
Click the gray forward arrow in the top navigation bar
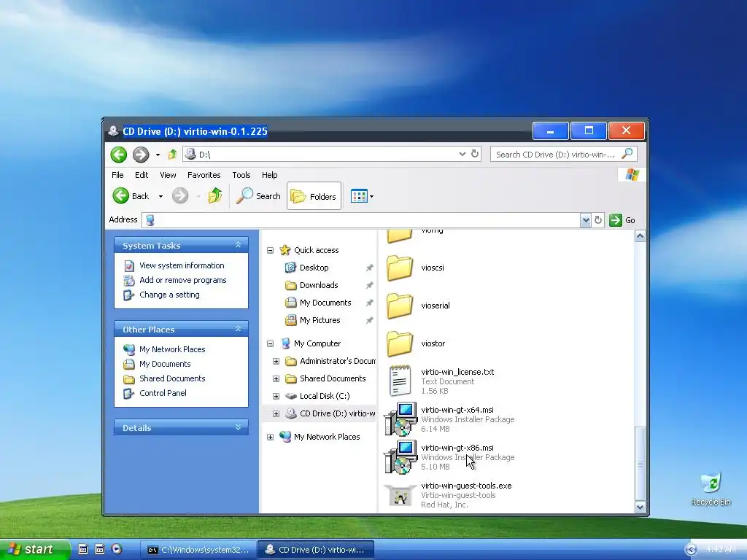[x=141, y=155]
